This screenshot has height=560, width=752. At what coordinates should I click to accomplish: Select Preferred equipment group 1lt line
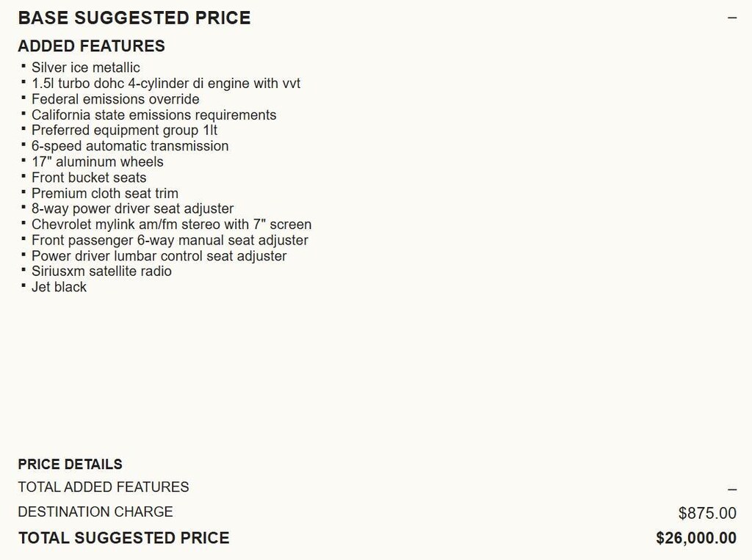click(124, 131)
